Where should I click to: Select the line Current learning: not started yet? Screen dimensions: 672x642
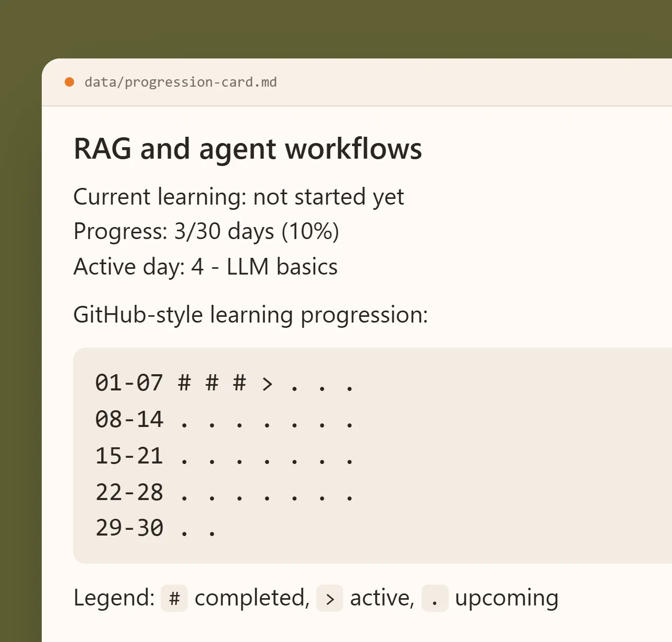point(238,197)
